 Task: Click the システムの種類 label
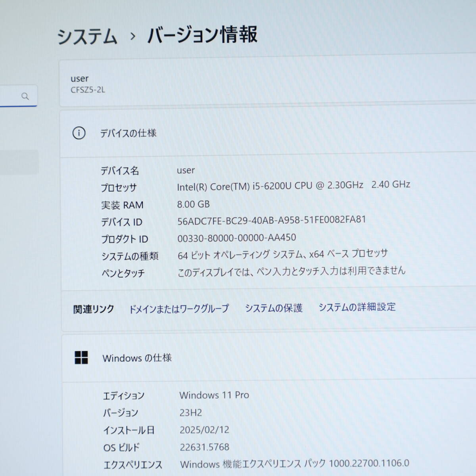[130, 256]
